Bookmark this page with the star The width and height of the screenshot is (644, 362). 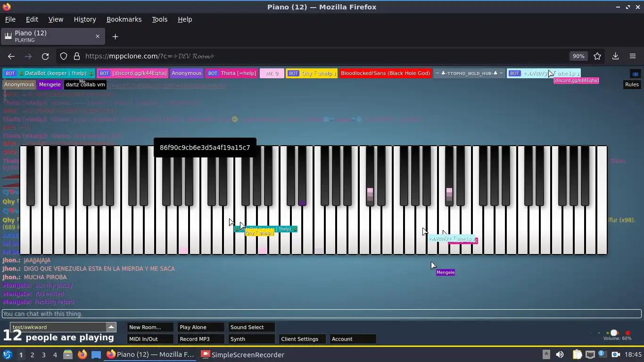(597, 56)
